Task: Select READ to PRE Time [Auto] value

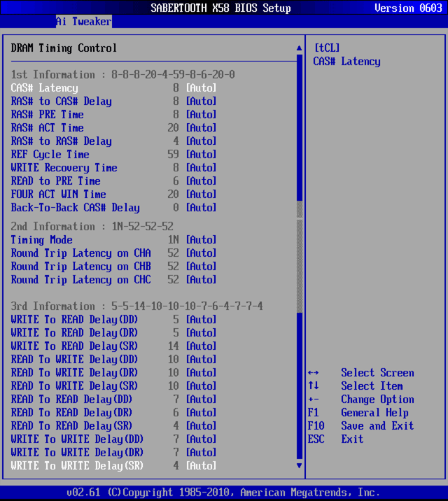Action: [x=201, y=181]
